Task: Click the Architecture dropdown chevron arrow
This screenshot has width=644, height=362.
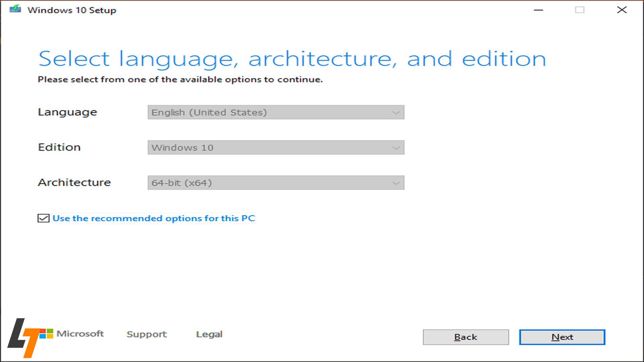Action: [x=396, y=183]
